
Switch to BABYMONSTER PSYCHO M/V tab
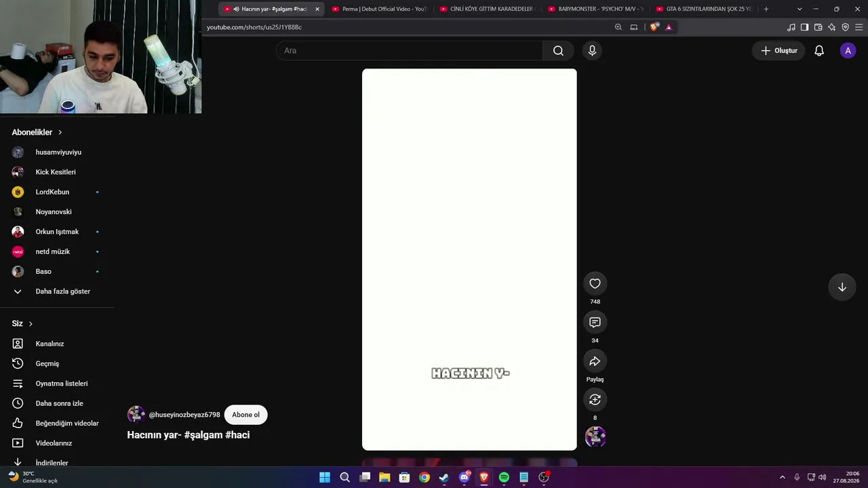click(x=595, y=9)
